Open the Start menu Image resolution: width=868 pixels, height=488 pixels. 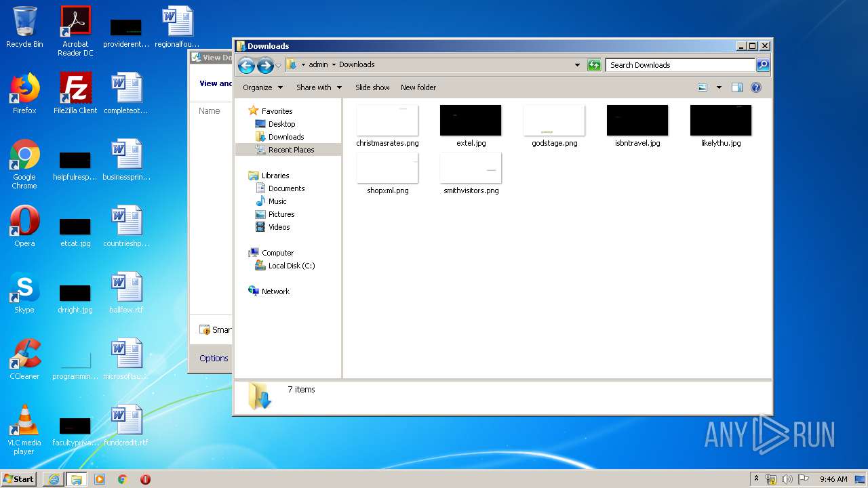click(19, 479)
